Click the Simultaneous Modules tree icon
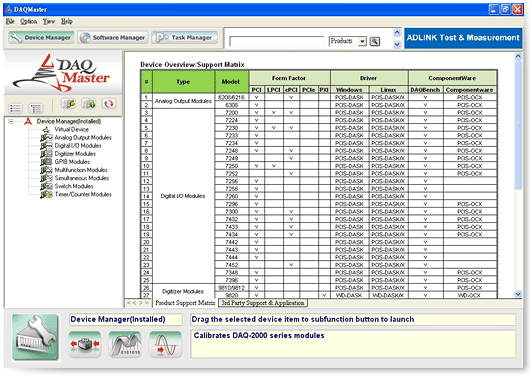Image resolution: width=532 pixels, height=376 pixels. [x=46, y=178]
